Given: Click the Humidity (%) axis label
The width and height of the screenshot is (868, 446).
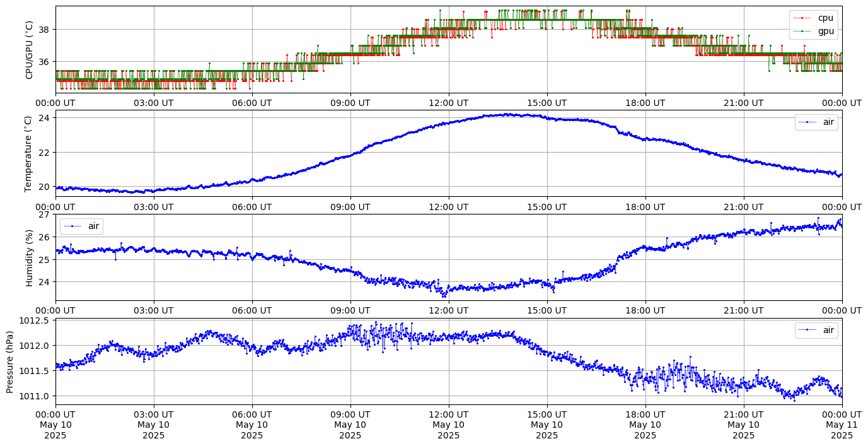Looking at the screenshot, I should [29, 257].
